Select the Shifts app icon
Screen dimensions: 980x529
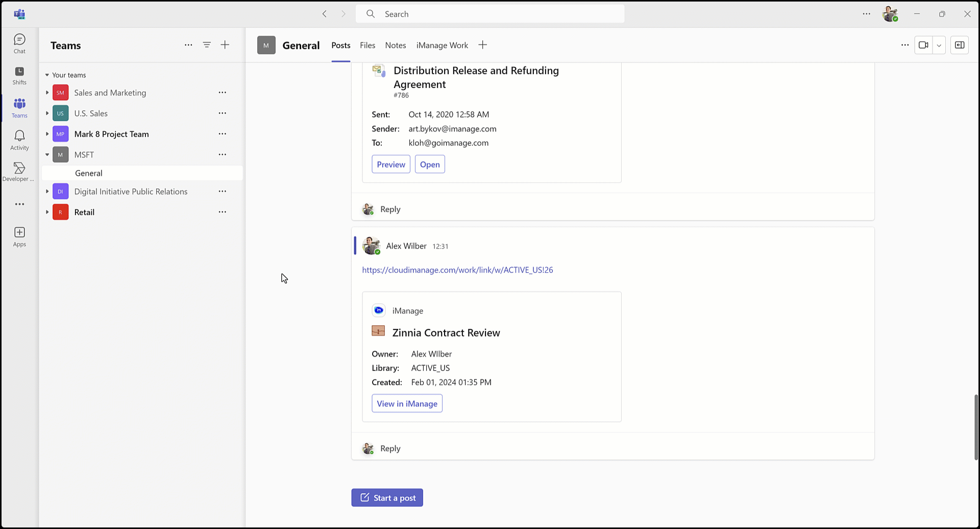tap(19, 76)
